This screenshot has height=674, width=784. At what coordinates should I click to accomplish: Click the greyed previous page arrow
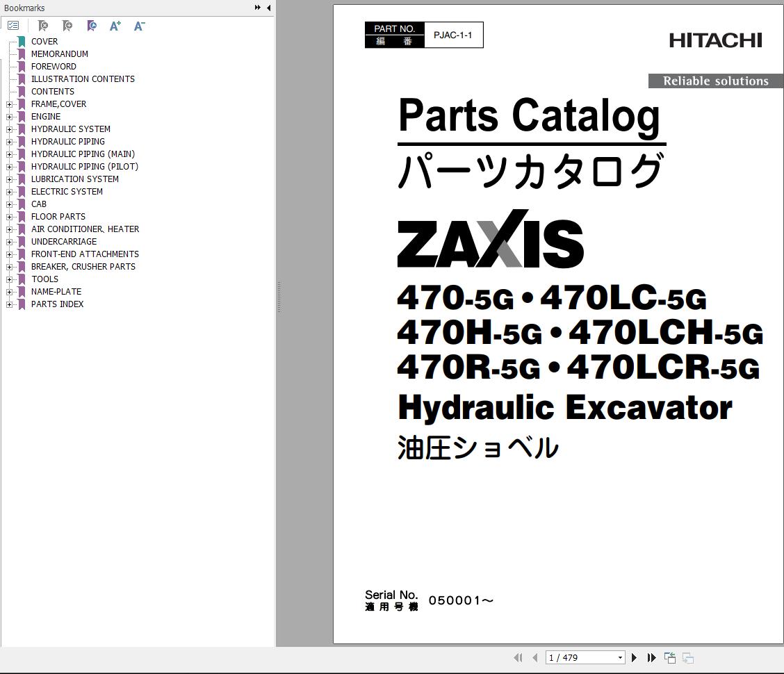tap(535, 658)
